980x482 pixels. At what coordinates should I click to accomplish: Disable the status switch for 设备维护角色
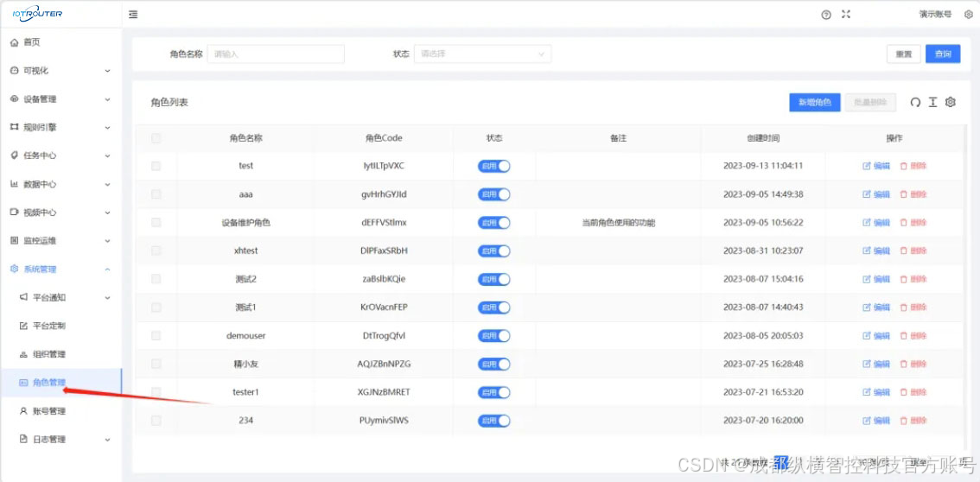[493, 222]
